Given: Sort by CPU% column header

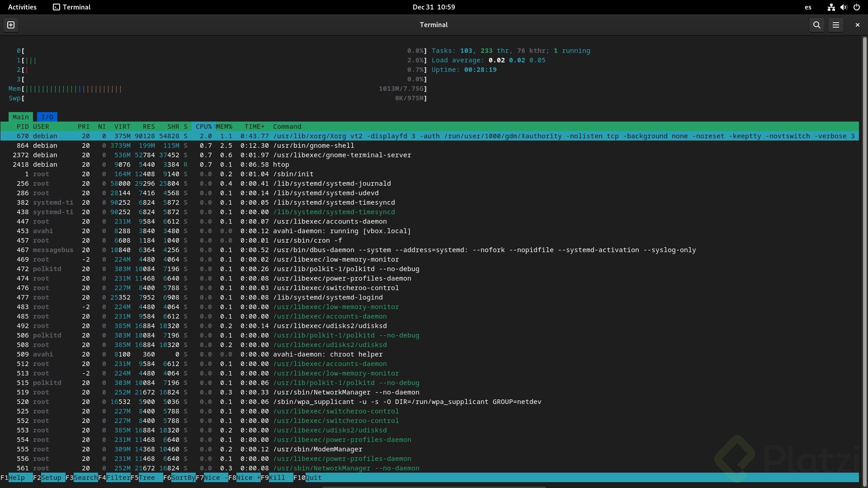Looking at the screenshot, I should [203, 127].
